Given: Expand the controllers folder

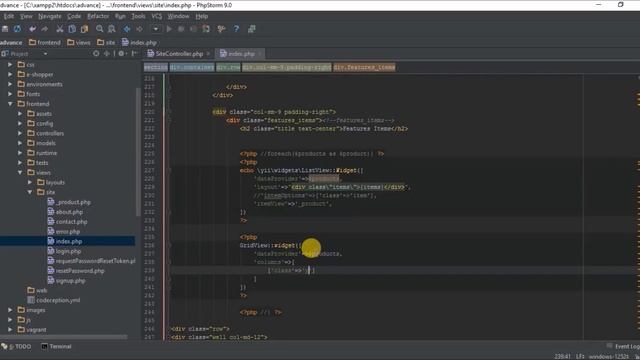Looking at the screenshot, I should click(20, 133).
